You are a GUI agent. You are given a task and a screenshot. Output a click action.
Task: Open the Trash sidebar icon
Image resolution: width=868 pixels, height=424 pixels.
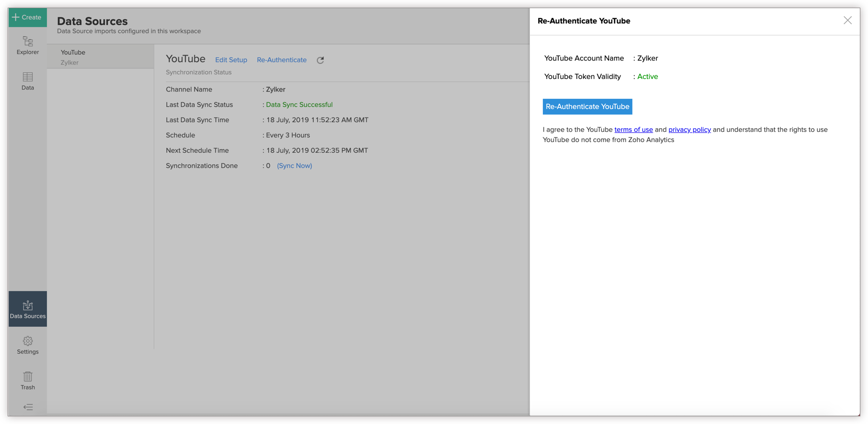27,381
